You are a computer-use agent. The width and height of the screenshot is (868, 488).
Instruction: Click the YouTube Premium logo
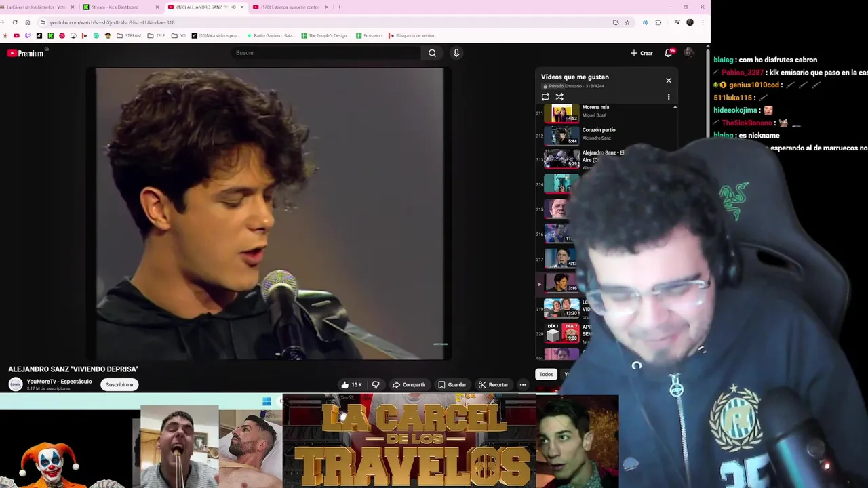click(25, 53)
